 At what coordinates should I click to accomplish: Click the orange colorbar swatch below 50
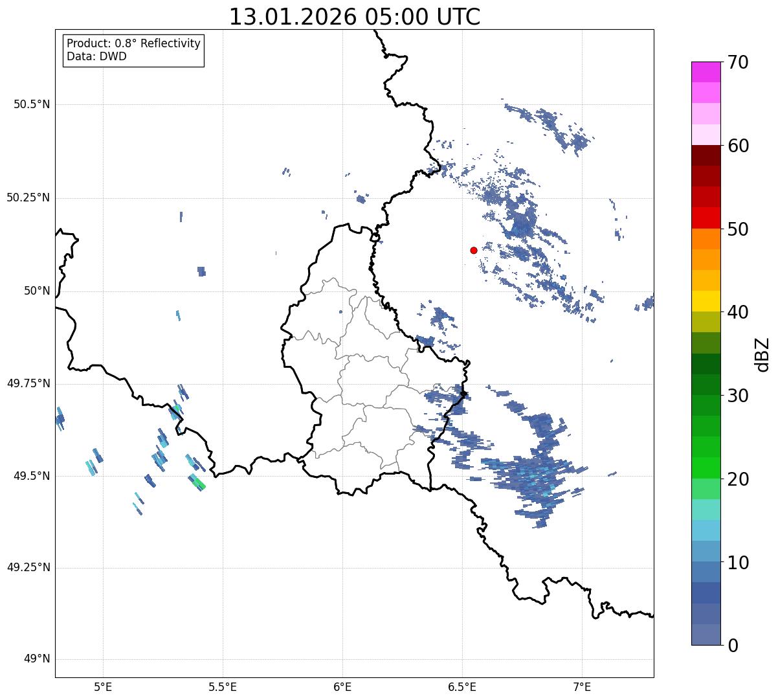706,239
